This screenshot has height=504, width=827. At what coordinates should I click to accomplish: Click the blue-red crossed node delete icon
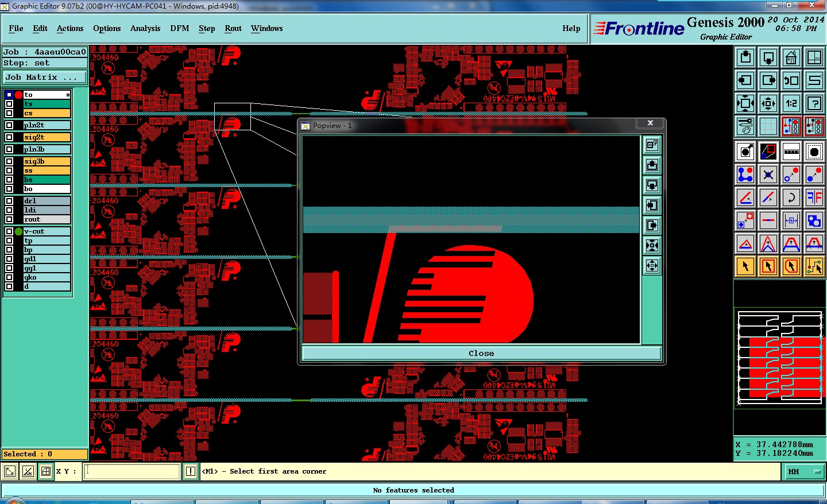coord(768,175)
